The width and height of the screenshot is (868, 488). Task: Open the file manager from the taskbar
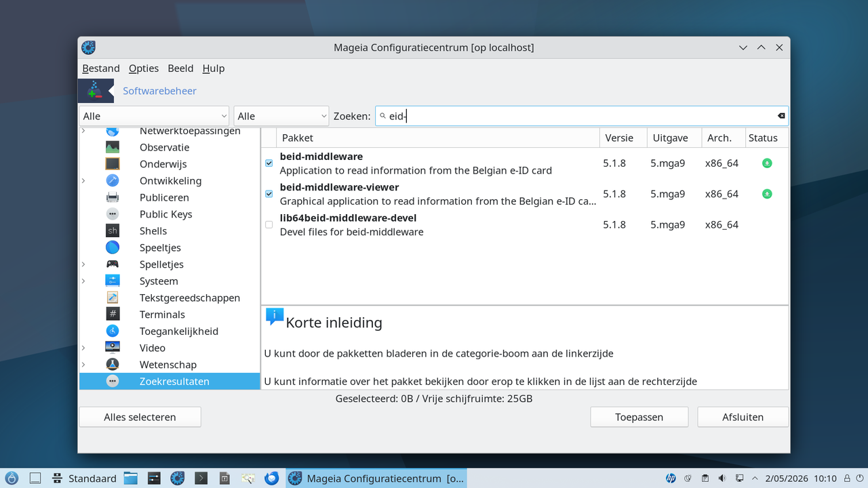tap(130, 479)
